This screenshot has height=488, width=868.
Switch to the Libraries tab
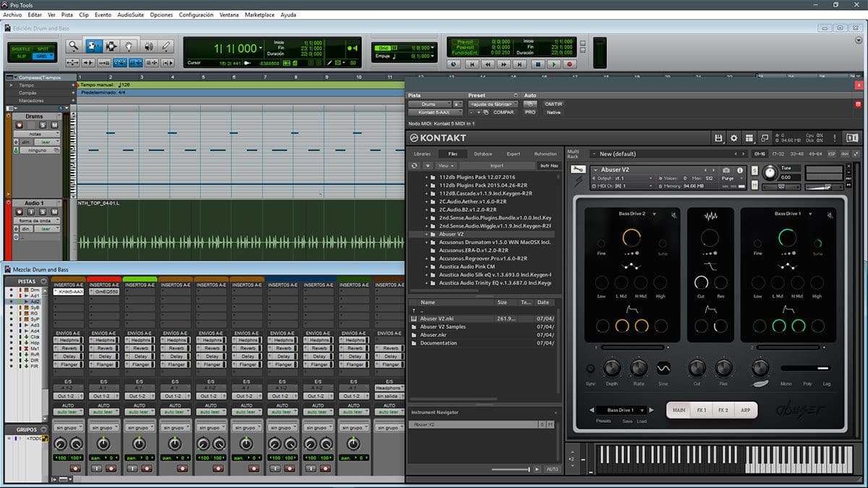[x=422, y=154]
